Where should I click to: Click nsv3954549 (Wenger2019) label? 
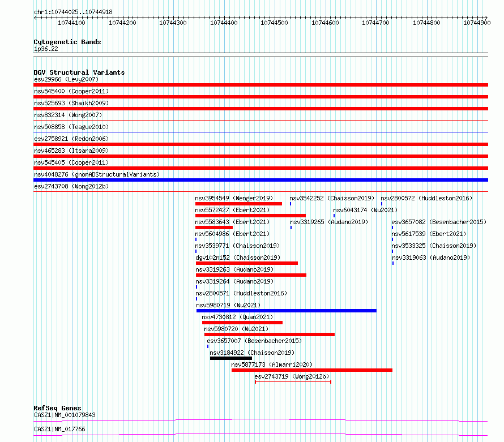234,198
